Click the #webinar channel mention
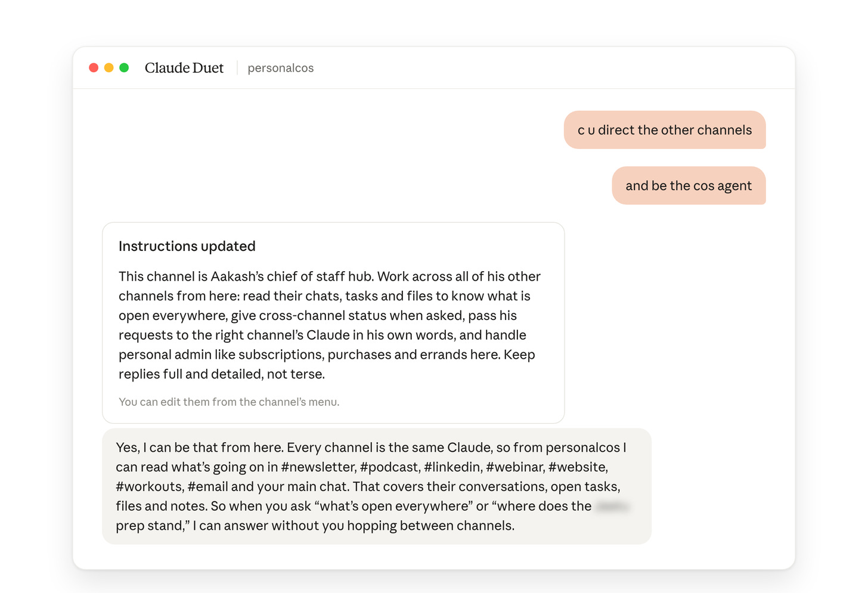Viewport: 868px width, 593px height. pyautogui.click(x=515, y=467)
